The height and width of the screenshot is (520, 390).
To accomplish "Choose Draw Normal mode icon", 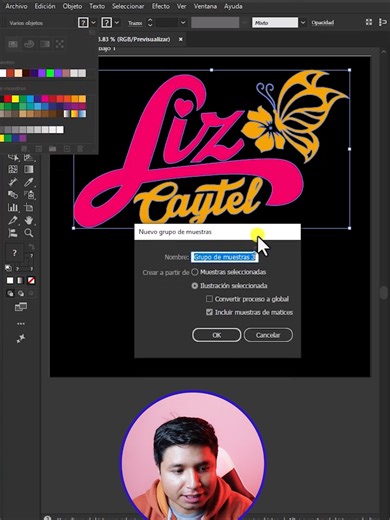I will [x=10, y=293].
